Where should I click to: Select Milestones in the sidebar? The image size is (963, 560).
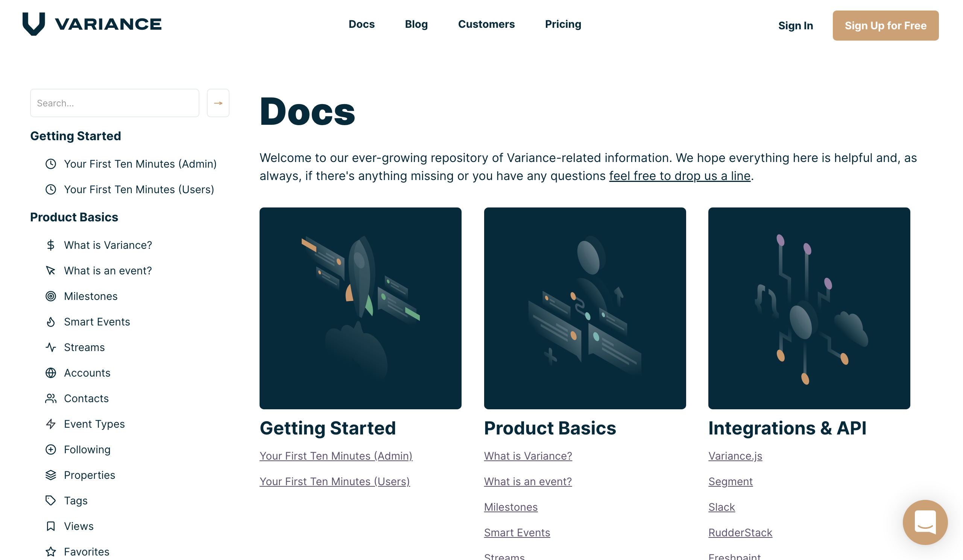coord(91,296)
